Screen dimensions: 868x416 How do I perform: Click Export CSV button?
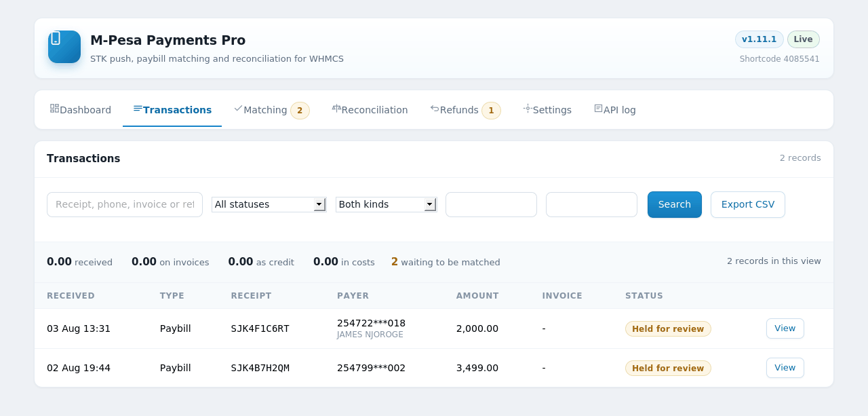(x=748, y=204)
